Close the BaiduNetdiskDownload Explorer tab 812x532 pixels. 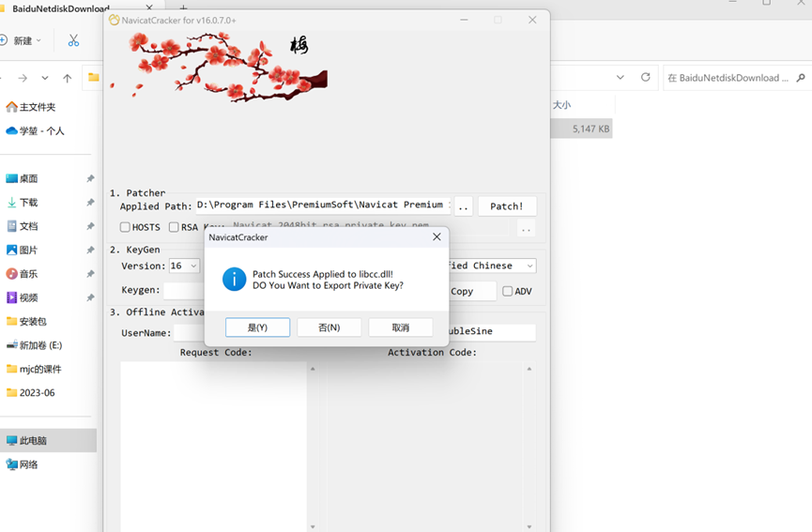click(x=149, y=8)
